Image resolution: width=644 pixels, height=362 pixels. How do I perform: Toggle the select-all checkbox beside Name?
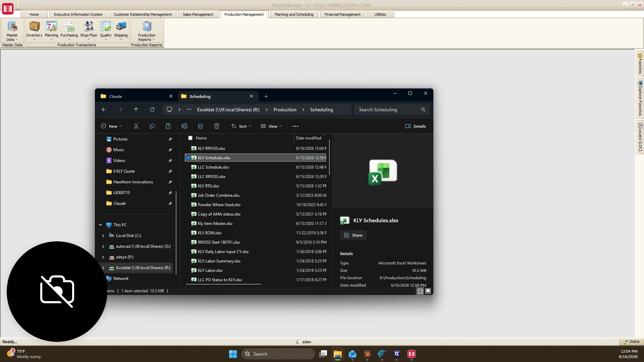click(x=190, y=138)
